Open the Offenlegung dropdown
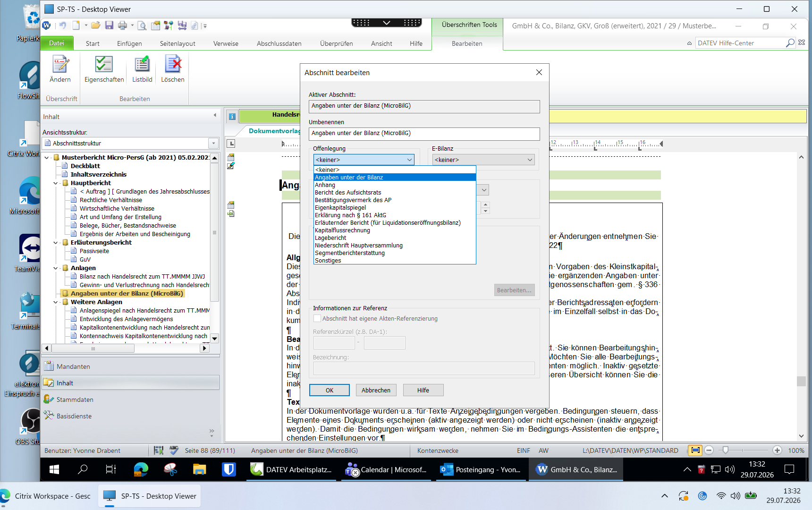The height and width of the screenshot is (510, 812). point(364,160)
